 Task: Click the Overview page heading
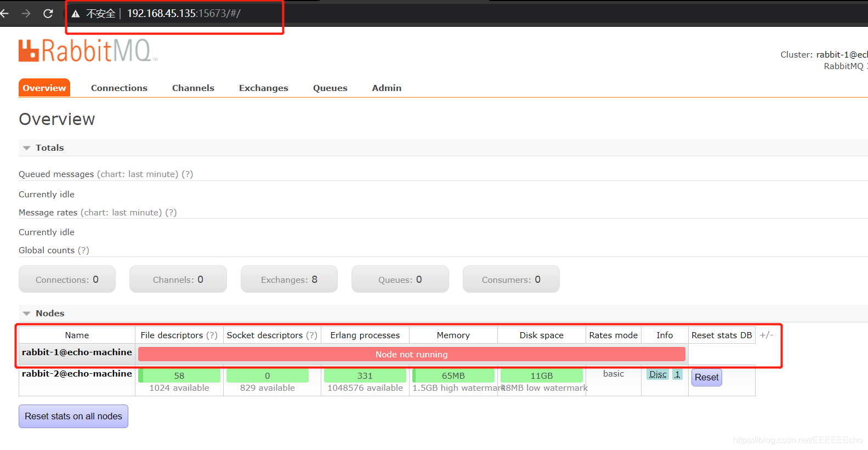click(x=57, y=119)
